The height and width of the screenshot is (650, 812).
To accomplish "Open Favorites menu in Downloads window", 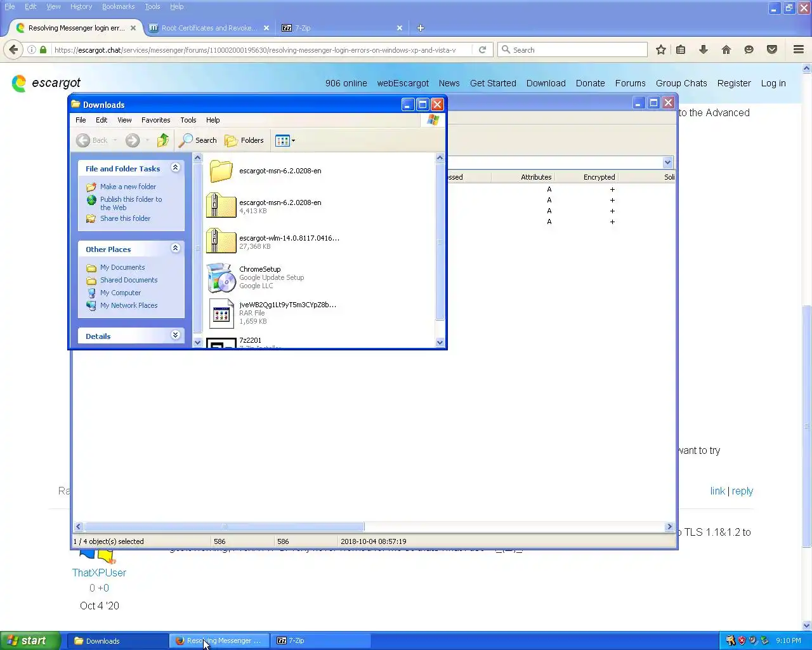I will coord(155,120).
